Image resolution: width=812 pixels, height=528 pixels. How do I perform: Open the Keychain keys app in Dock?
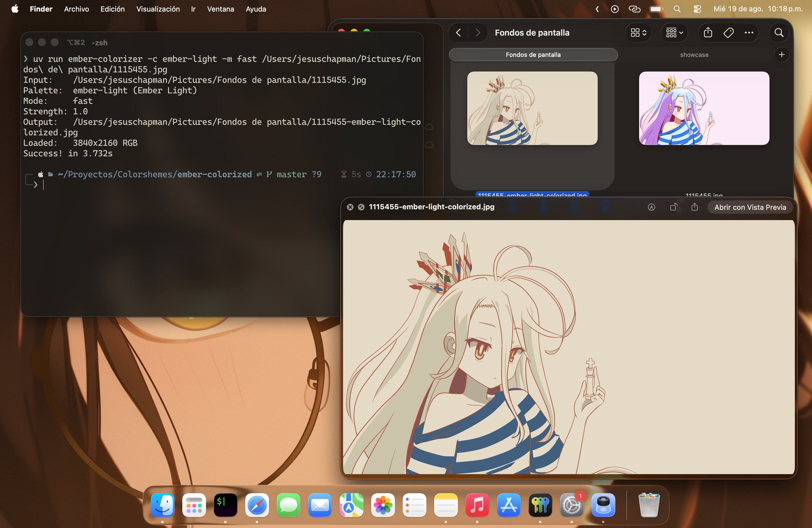[x=541, y=505]
